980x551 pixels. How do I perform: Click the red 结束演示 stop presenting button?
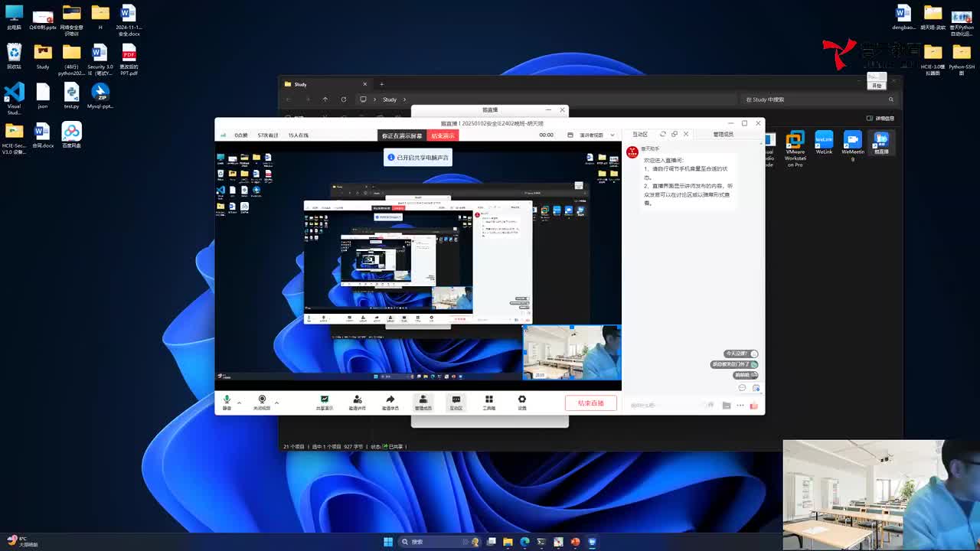pyautogui.click(x=443, y=135)
